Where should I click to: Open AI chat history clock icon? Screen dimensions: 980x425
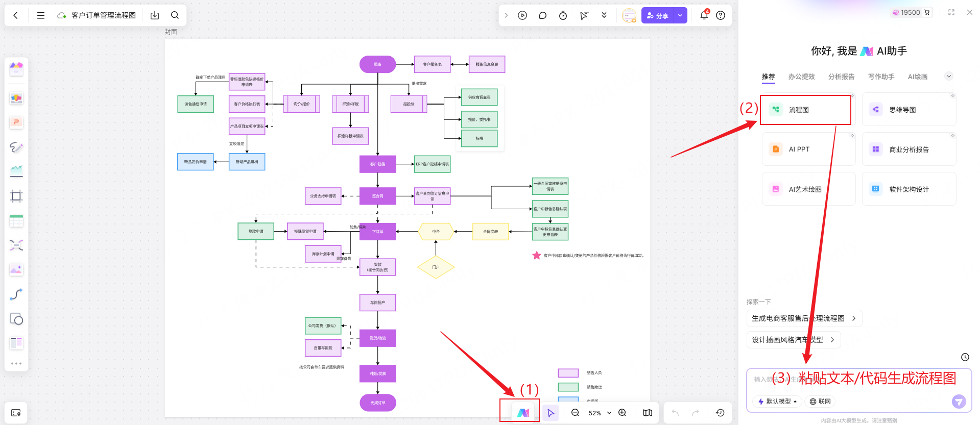(x=965, y=357)
